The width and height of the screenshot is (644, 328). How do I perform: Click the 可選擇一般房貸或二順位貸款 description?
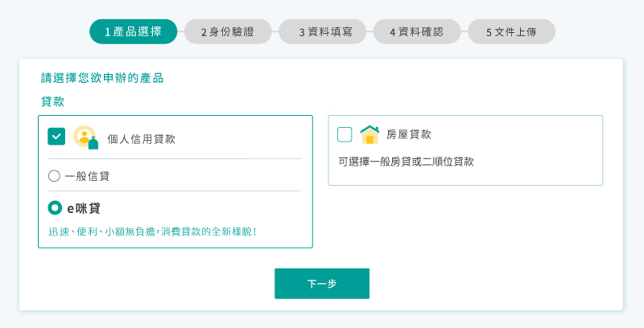[x=406, y=162]
